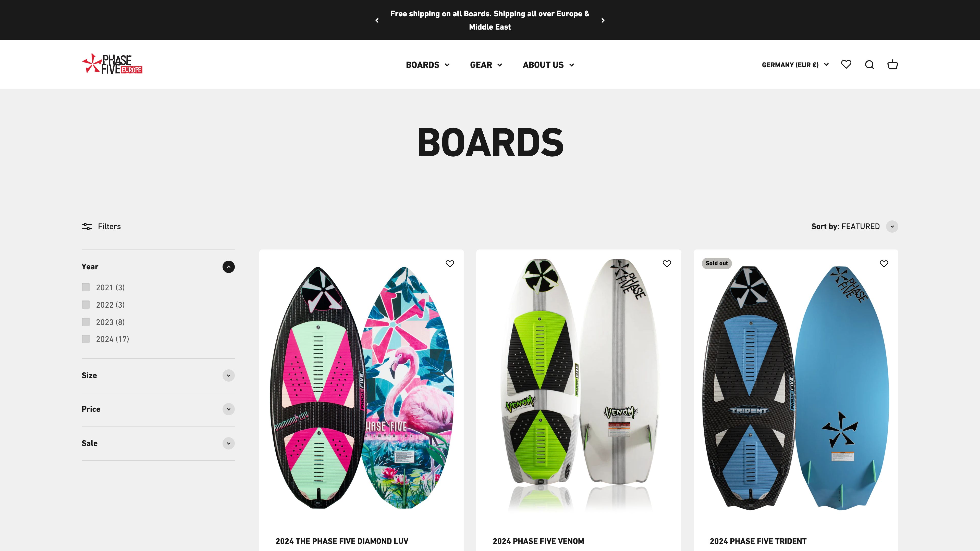Check the 2023 year filter

[x=85, y=322]
